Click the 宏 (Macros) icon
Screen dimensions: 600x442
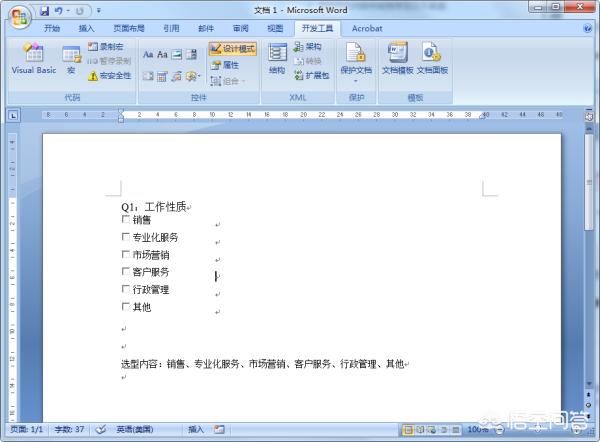tap(71, 59)
